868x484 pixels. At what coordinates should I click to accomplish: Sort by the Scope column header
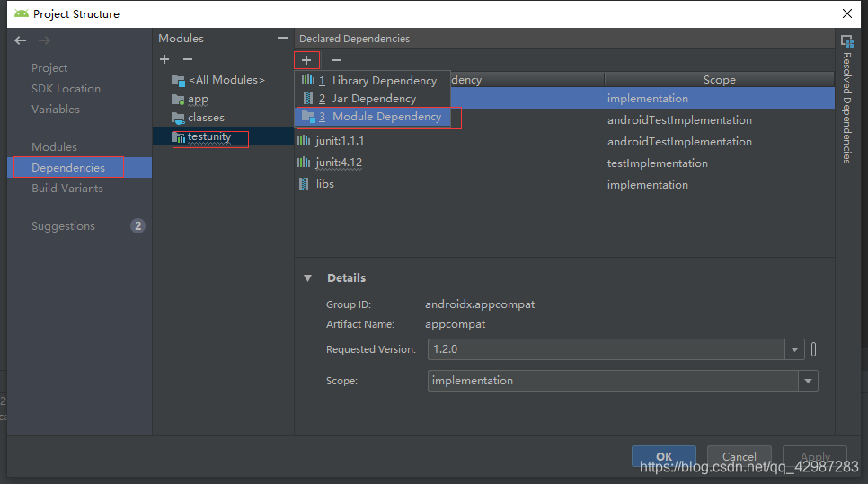coord(719,80)
